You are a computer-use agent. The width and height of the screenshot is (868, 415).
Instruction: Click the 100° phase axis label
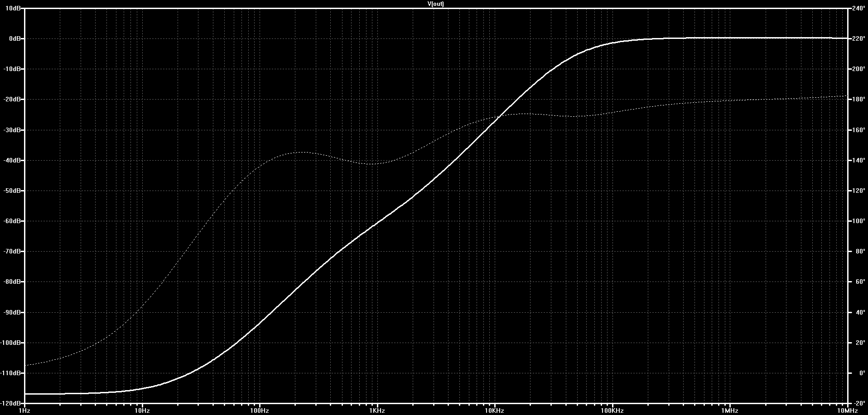[x=858, y=221]
